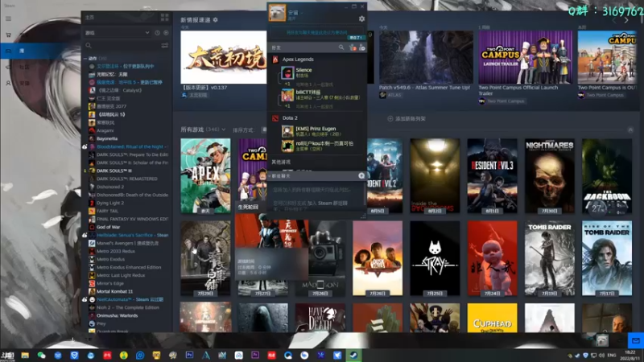Launch Premiere Pro from the taskbar
The width and height of the screenshot is (644, 362).
[255, 355]
